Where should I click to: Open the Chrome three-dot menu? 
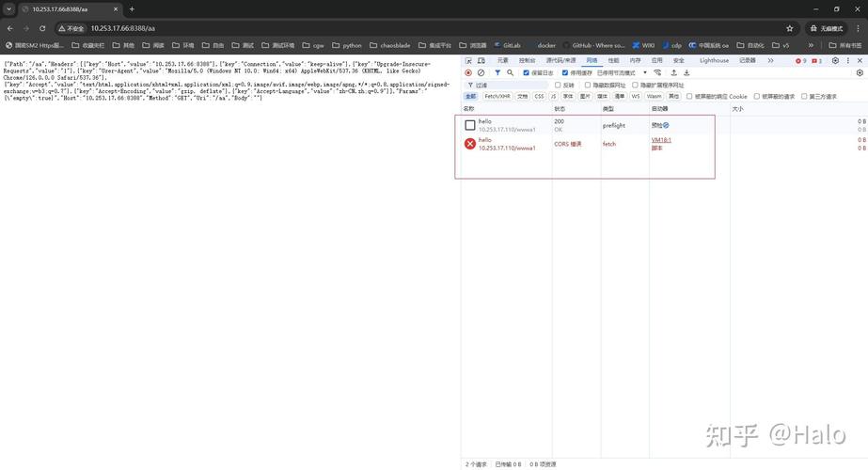[x=858, y=28]
